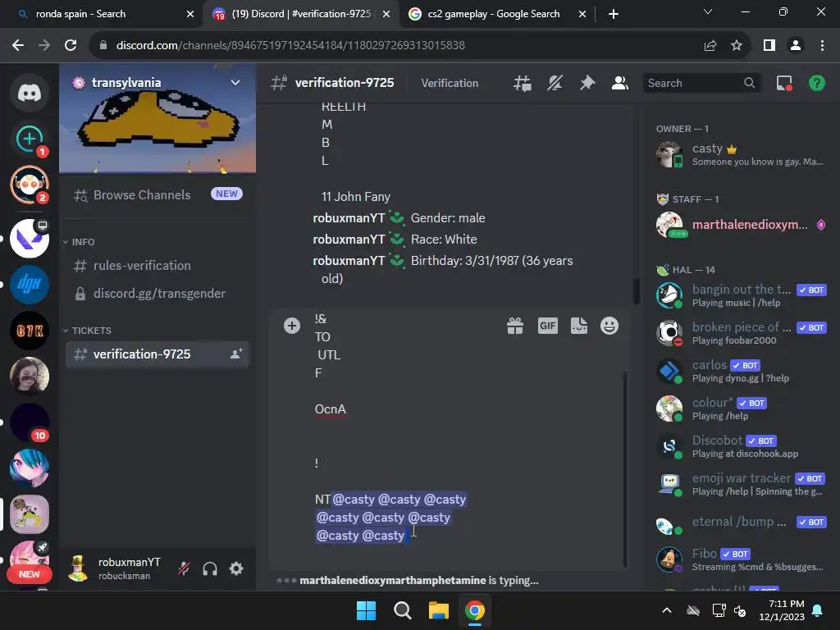Open the rules-verification channel
Screen dimensions: 840x630
(x=157, y=266)
